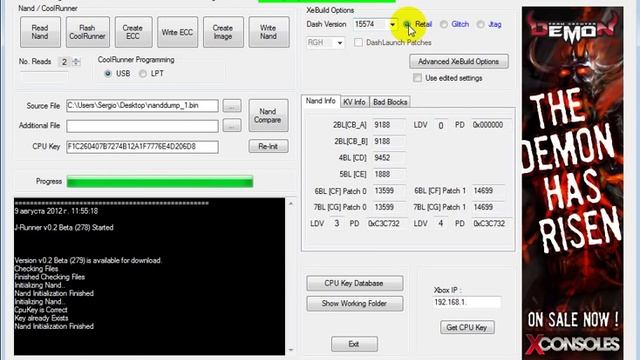Click the CPU Key input field
640x360 pixels.
tap(142, 147)
